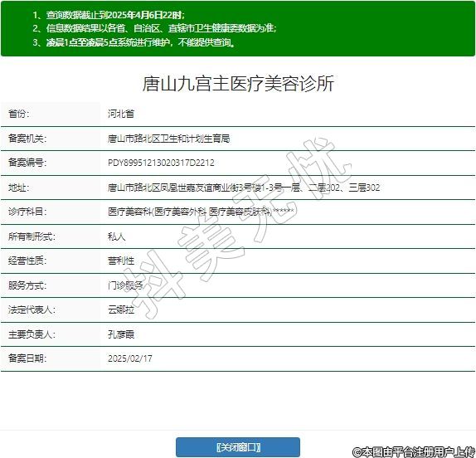Click the 本图由平台注册用户上传 watermark text
This screenshot has height=458, width=476.
pyautogui.click(x=414, y=451)
